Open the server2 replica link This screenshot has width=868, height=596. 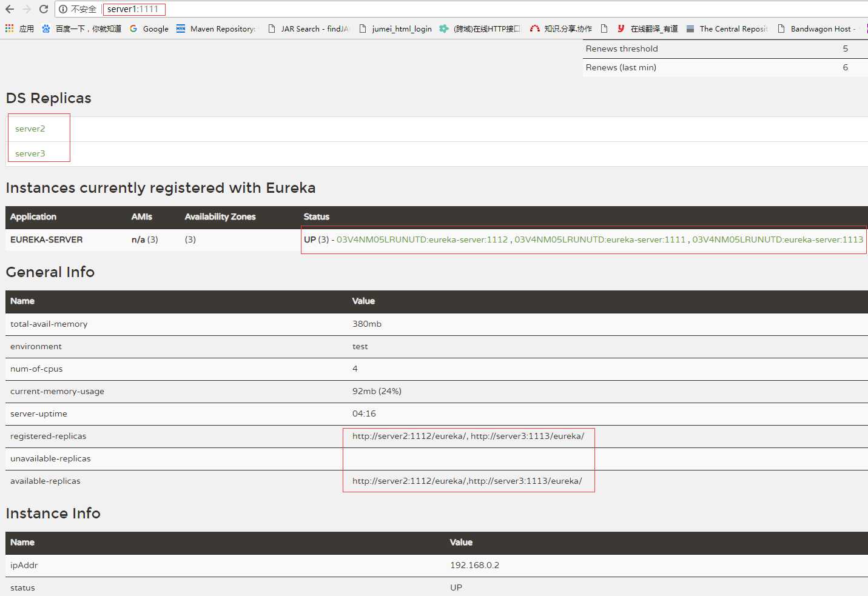30,129
